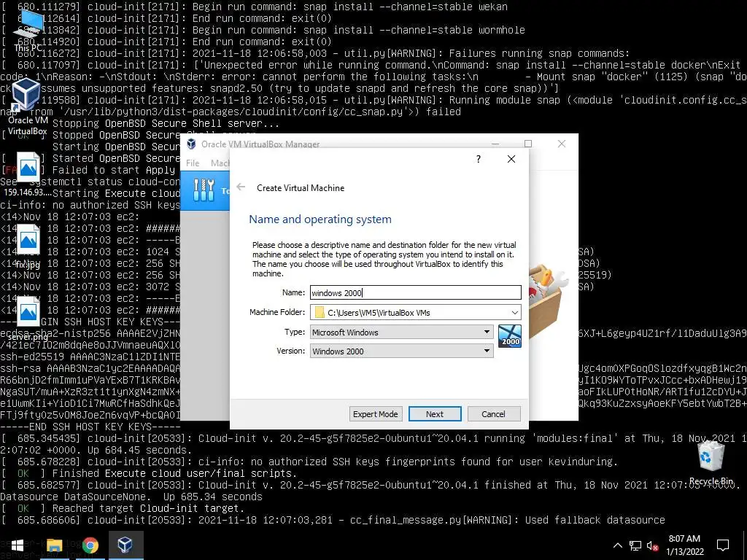
Task: Click the question mark help button
Action: coord(479,159)
